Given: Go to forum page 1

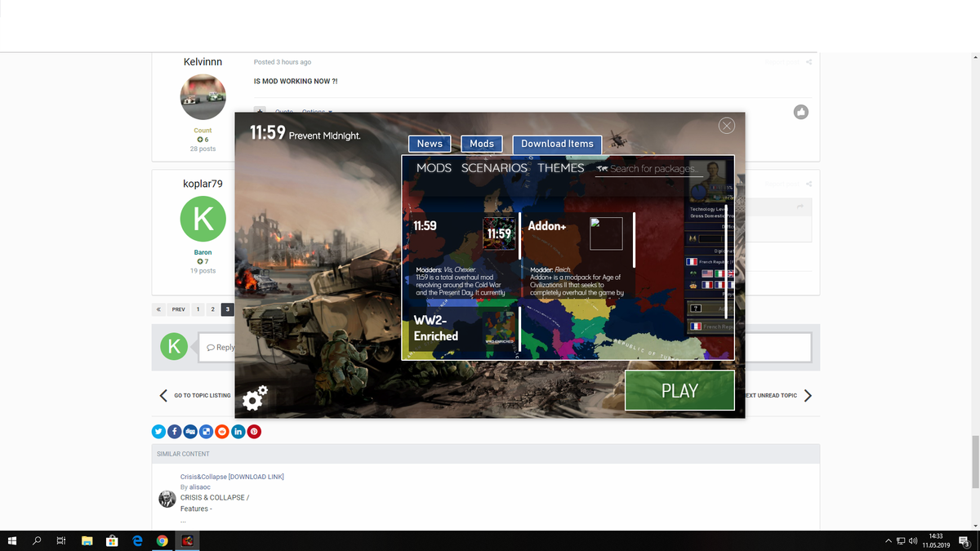Looking at the screenshot, I should pos(198,309).
